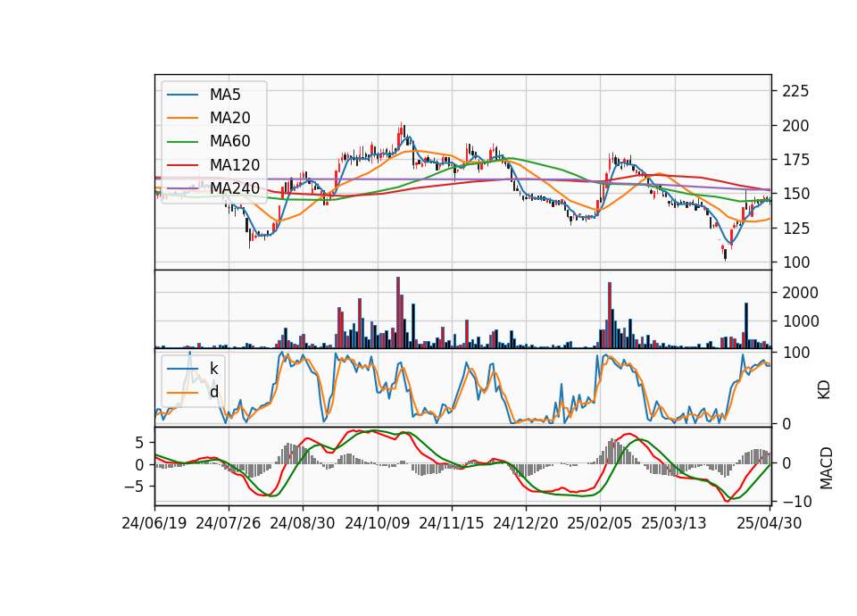The width and height of the screenshot is (857, 616).
Task: Click the 25/02/05 date tick label
Action: [600, 523]
